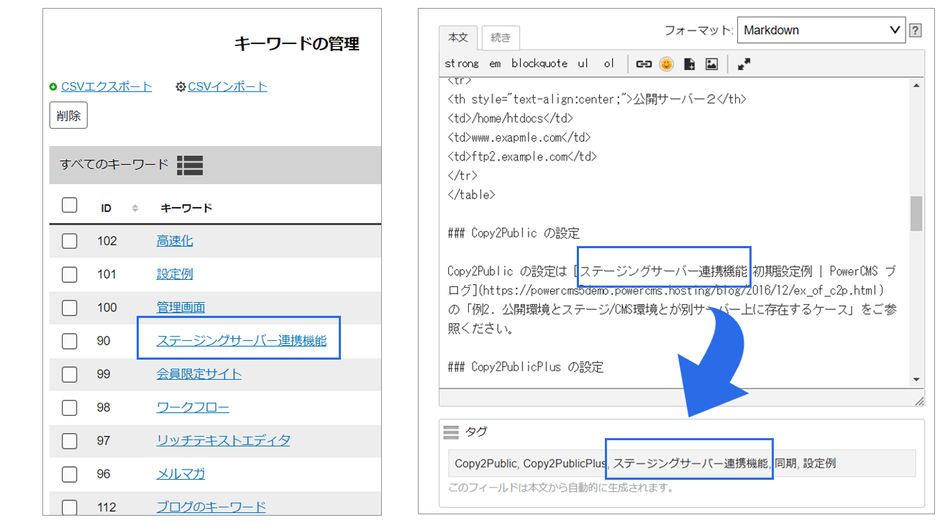Switch to the 続き tab

(500, 38)
